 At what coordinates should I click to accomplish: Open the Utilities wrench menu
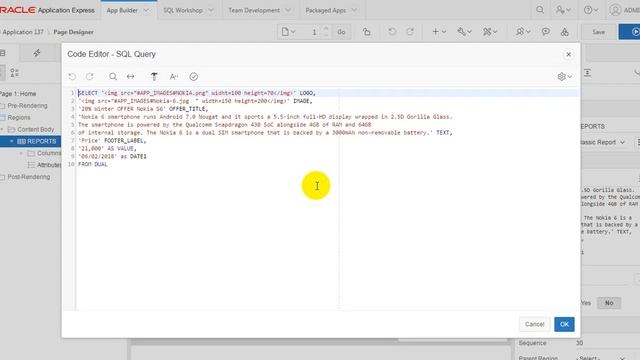464,32
